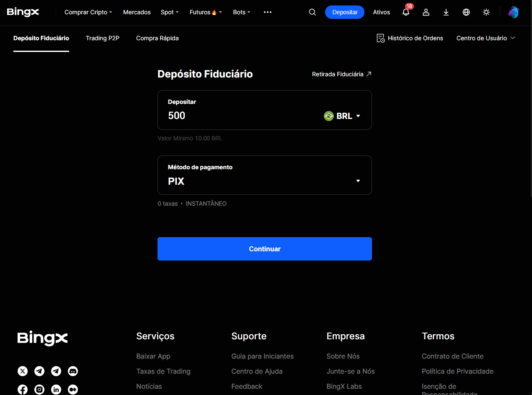Switch to the Trading P2P tab

coord(103,38)
